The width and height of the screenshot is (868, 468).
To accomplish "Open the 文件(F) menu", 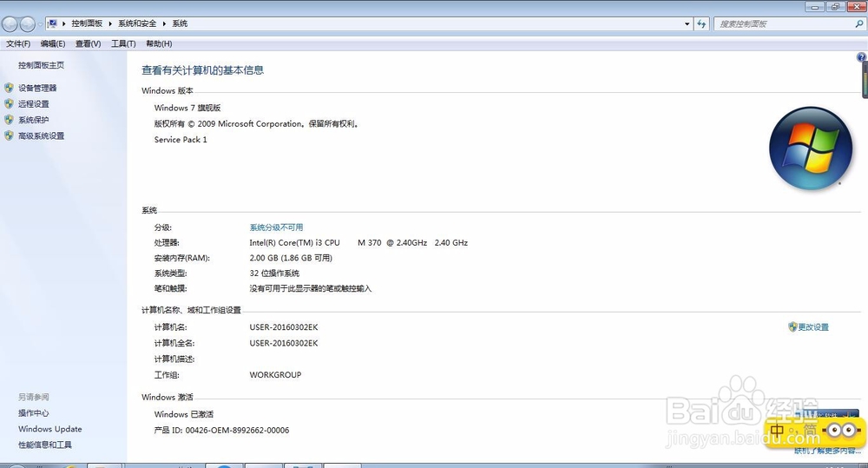I will [18, 43].
